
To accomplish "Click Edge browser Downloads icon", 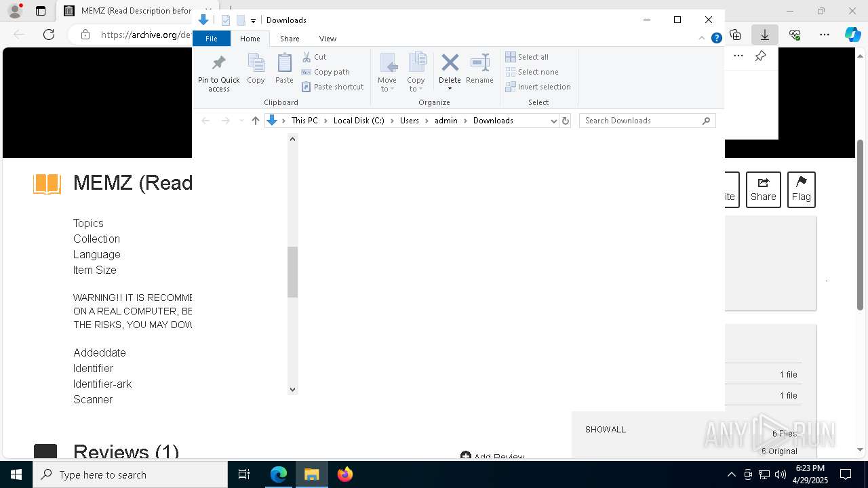I will [765, 35].
